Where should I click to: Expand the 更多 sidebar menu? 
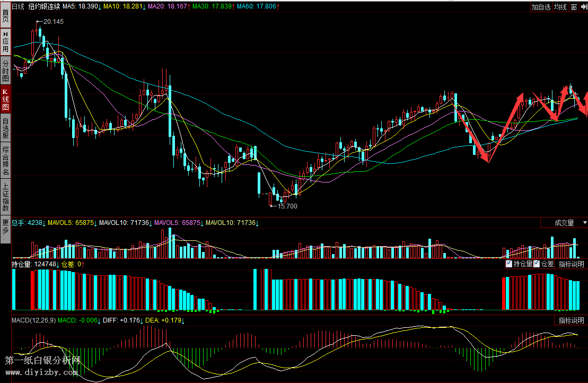coord(5,230)
